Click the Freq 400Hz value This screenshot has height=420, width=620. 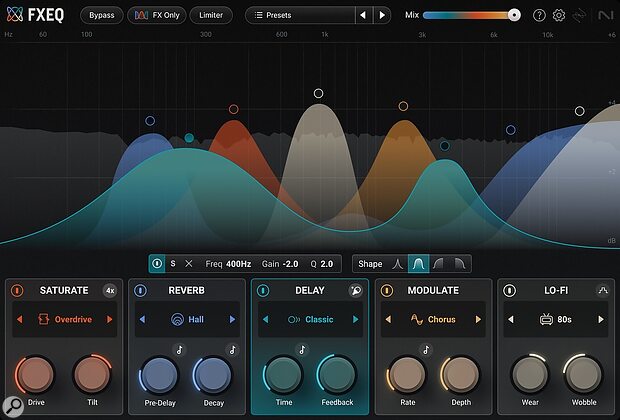click(x=238, y=264)
